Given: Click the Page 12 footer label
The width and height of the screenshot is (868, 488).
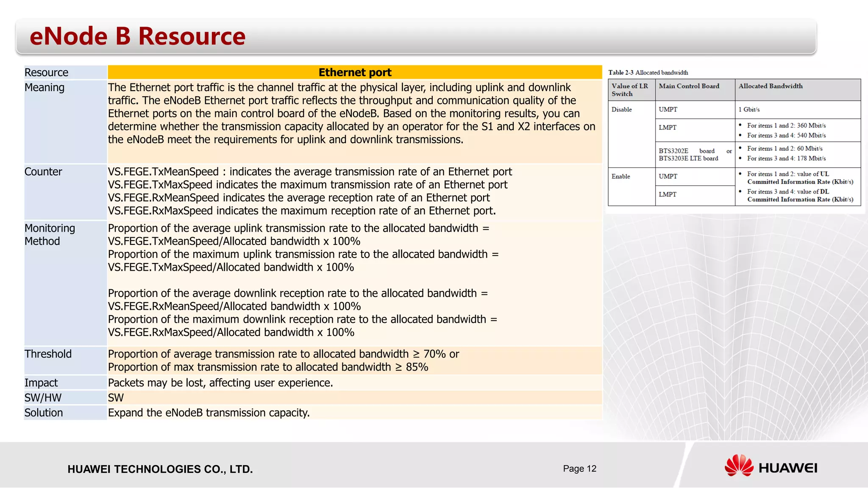Looking at the screenshot, I should [579, 469].
